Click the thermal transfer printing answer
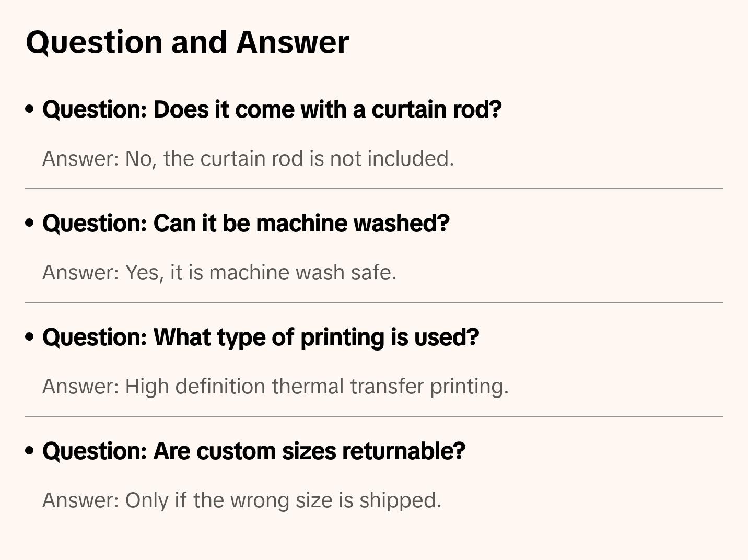The height and width of the screenshot is (560, 748). [x=275, y=387]
